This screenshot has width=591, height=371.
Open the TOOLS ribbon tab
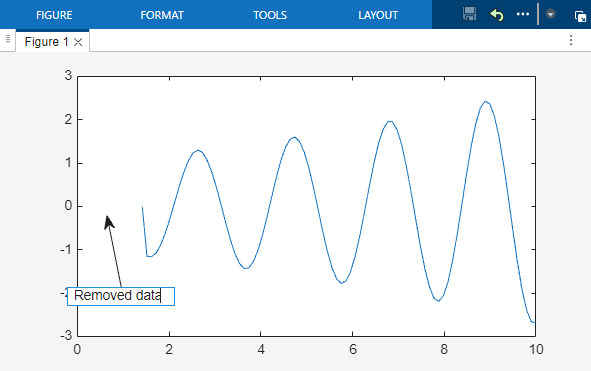pyautogui.click(x=270, y=15)
